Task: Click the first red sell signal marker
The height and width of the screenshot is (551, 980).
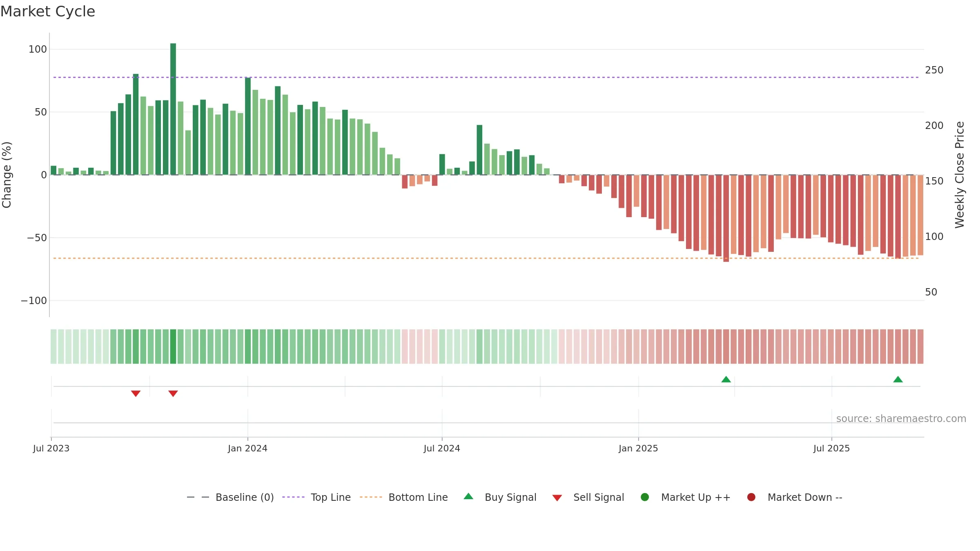Action: pyautogui.click(x=136, y=393)
